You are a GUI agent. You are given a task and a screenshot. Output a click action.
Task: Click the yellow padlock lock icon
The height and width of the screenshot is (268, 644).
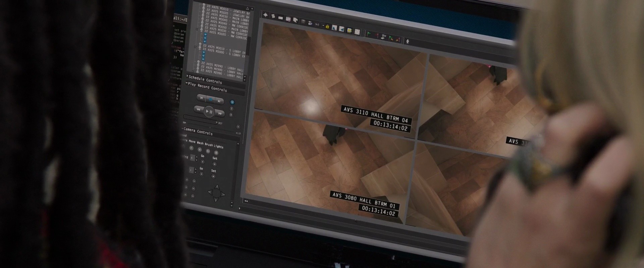tap(327, 26)
